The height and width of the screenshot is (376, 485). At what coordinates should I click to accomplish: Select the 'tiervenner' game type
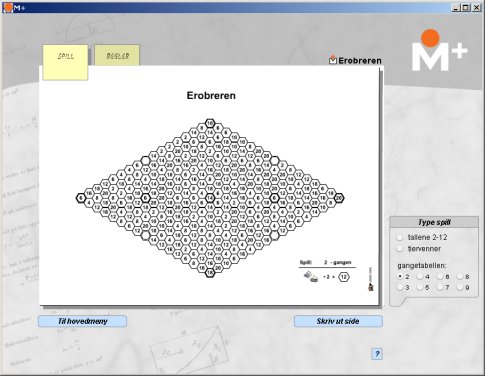tap(400, 249)
